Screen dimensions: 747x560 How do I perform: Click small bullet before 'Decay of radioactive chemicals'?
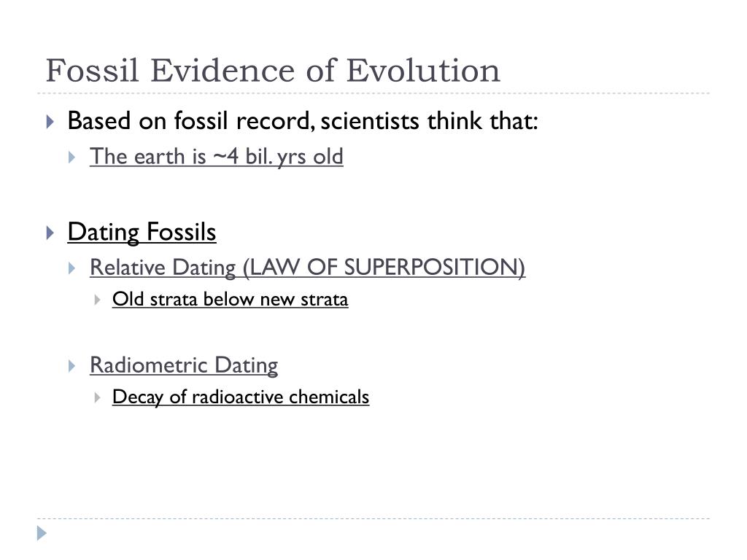(97, 397)
